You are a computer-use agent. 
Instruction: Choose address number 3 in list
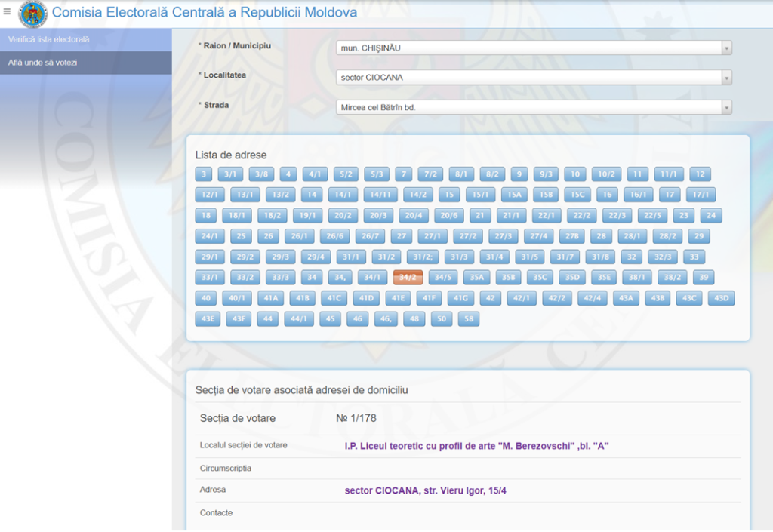pos(203,174)
